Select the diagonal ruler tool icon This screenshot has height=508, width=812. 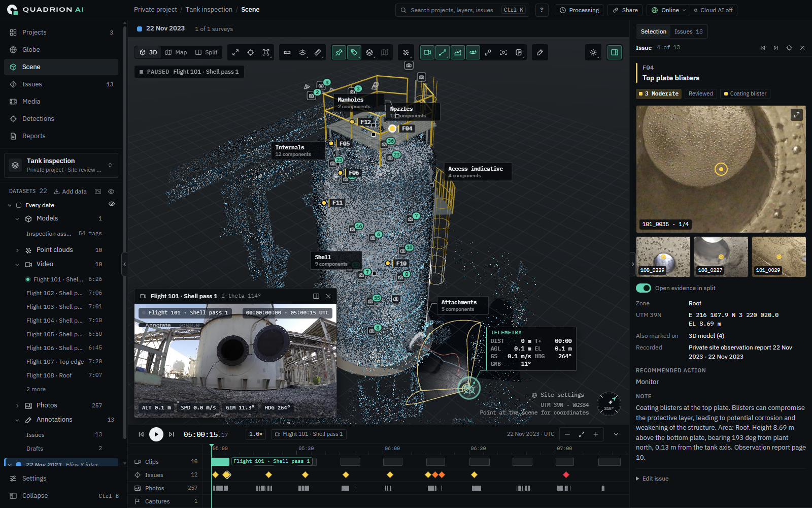click(318, 52)
